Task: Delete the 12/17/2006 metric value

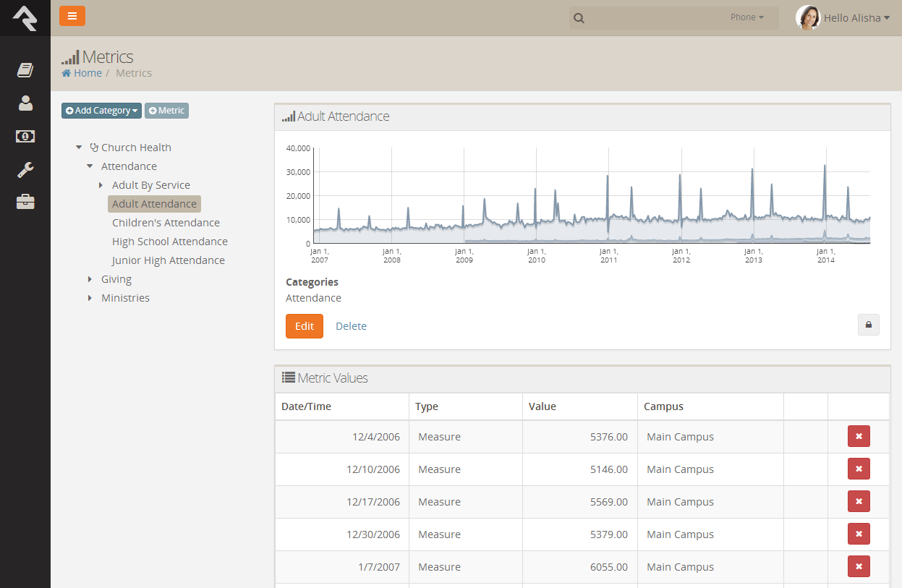Action: pos(859,502)
